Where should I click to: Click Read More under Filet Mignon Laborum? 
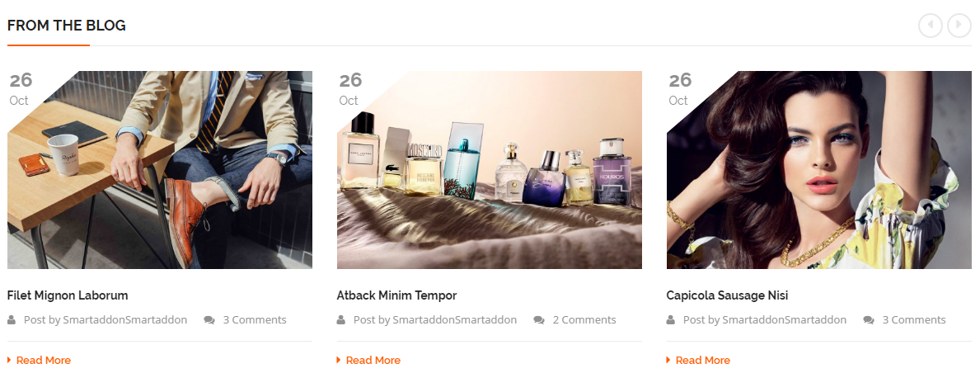coord(43,360)
